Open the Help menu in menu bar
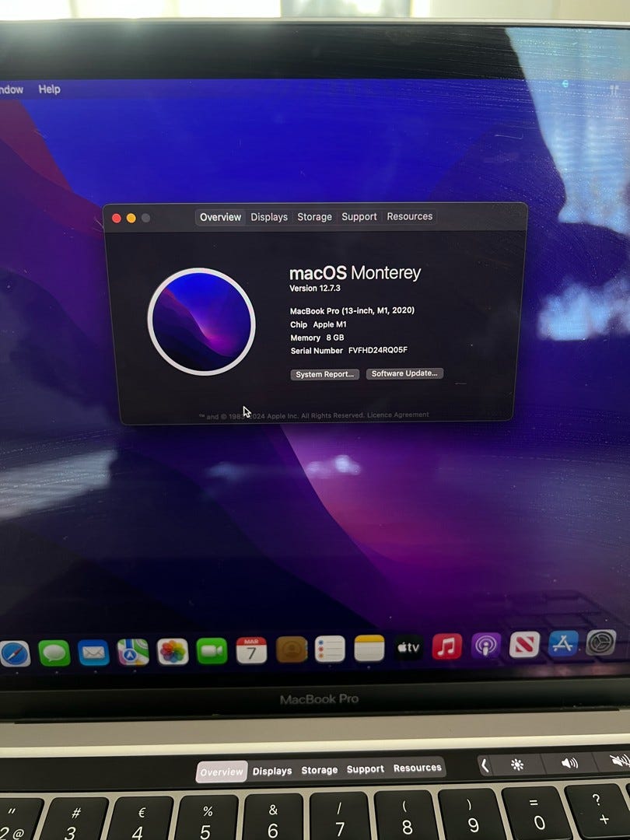 coord(49,89)
